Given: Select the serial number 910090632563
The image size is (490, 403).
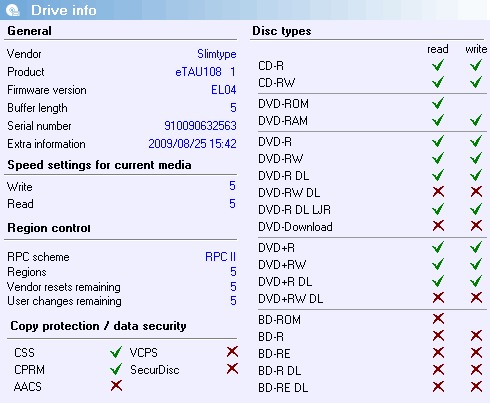Looking at the screenshot, I should click(x=200, y=126).
